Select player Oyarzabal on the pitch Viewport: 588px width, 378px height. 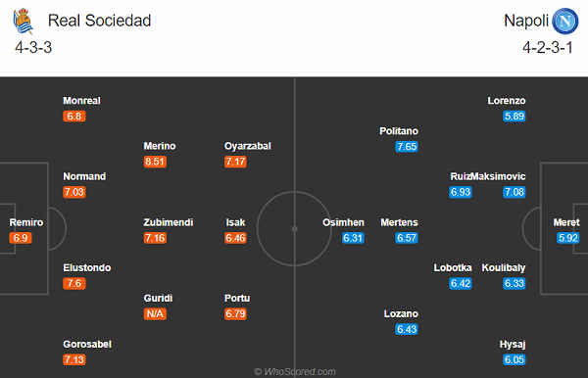pyautogui.click(x=248, y=146)
